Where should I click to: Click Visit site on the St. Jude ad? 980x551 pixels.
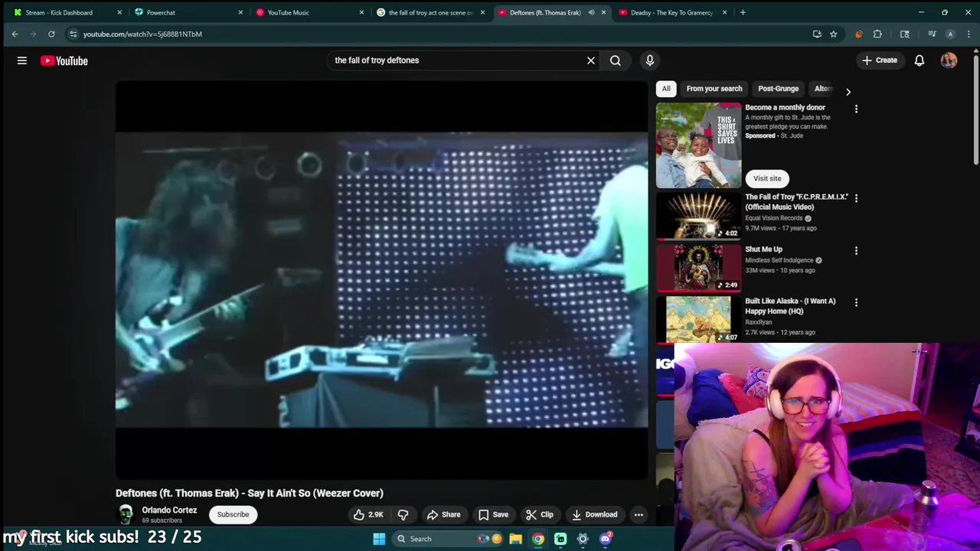click(x=767, y=178)
